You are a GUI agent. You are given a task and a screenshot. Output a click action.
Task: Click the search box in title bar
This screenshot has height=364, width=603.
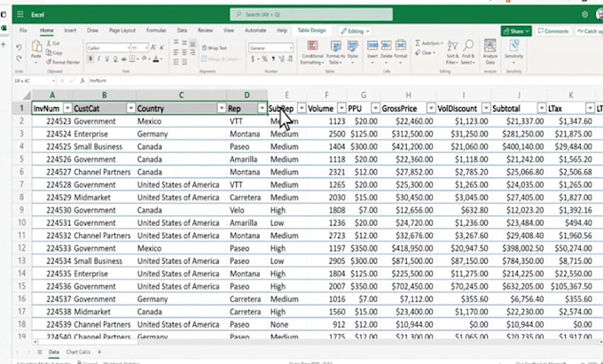[311, 14]
